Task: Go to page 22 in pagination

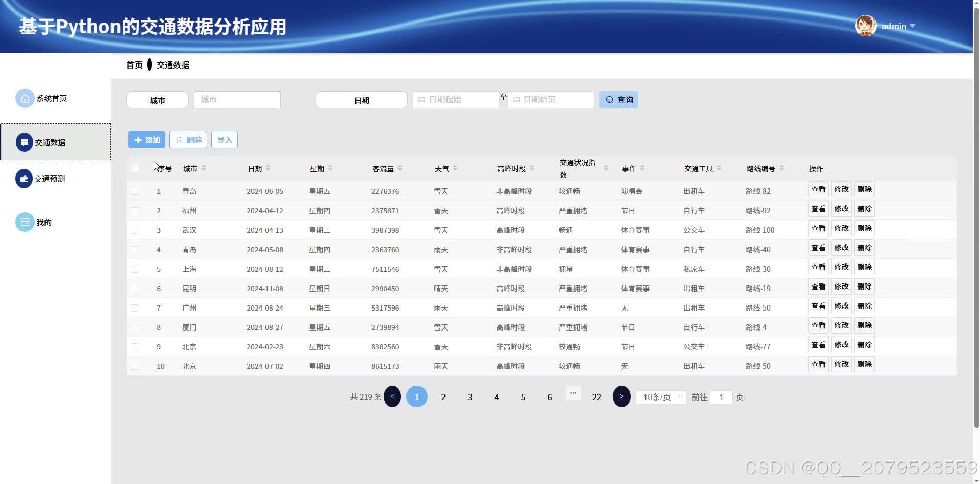Action: pos(596,397)
